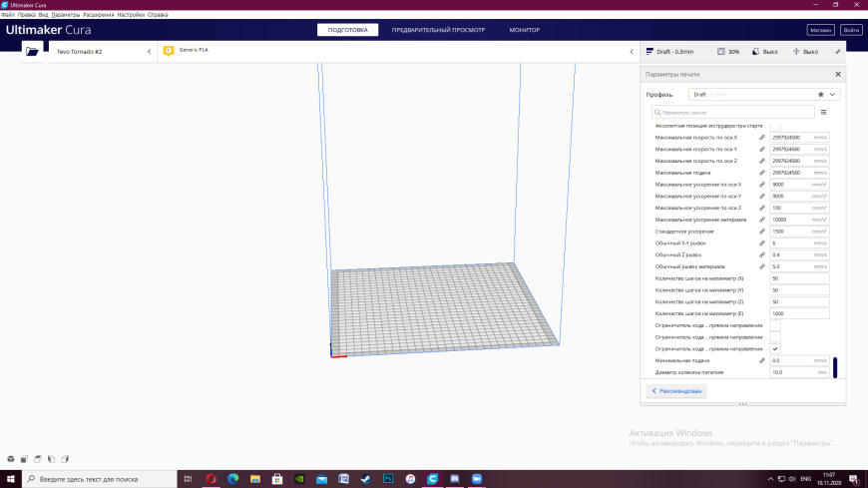Image resolution: width=868 pixels, height=488 pixels.
Task: Open Discord from taskbar
Action: [x=455, y=479]
